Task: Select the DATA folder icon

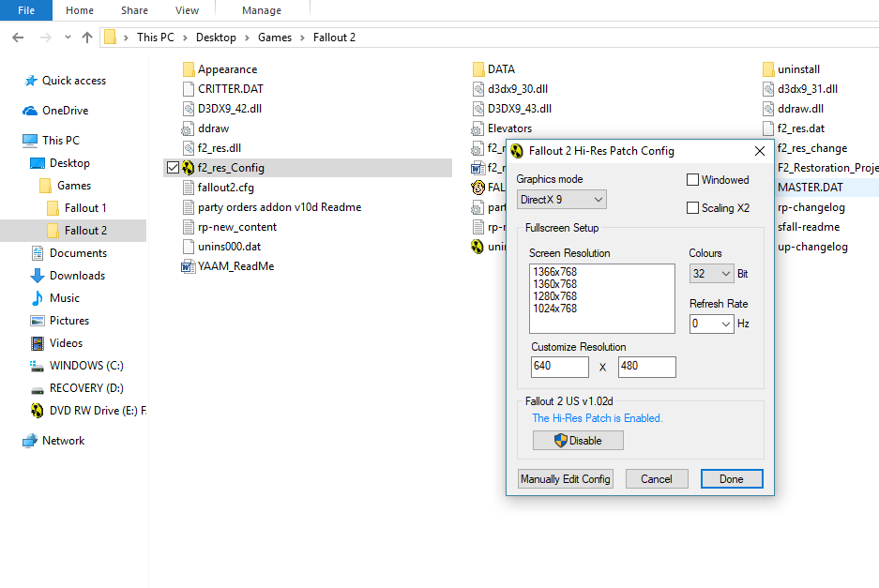Action: (x=478, y=69)
